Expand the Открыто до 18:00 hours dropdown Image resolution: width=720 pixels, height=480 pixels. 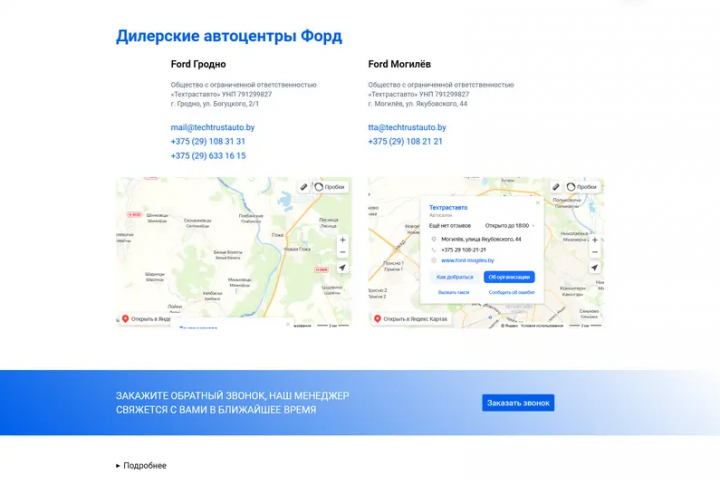510,226
